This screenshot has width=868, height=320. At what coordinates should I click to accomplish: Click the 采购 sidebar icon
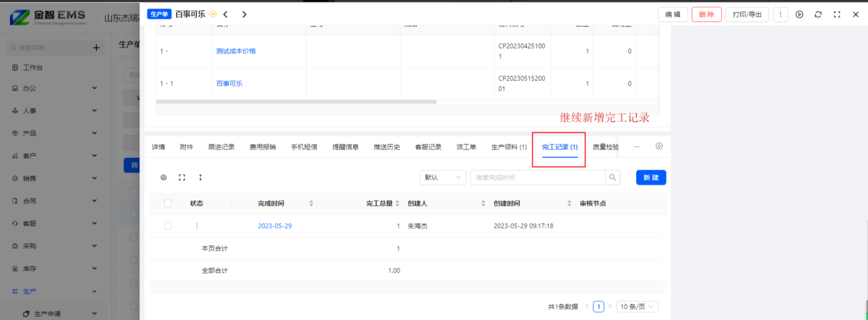[x=15, y=246]
